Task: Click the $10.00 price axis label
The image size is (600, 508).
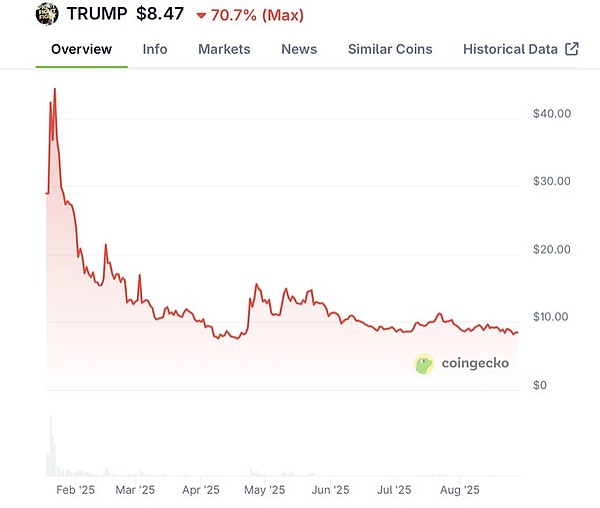Action: 552,317
